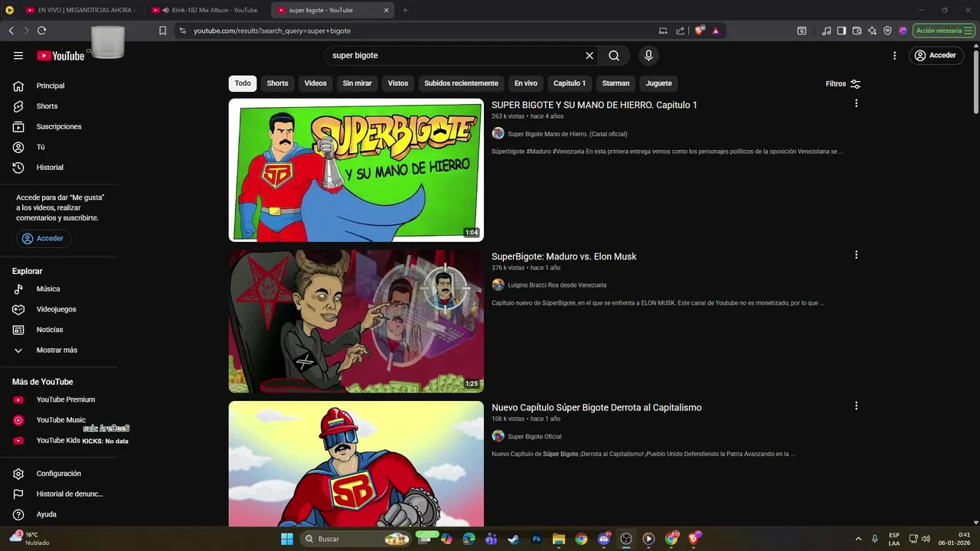Open options for Derrota al Capitalismo video

pyautogui.click(x=856, y=406)
